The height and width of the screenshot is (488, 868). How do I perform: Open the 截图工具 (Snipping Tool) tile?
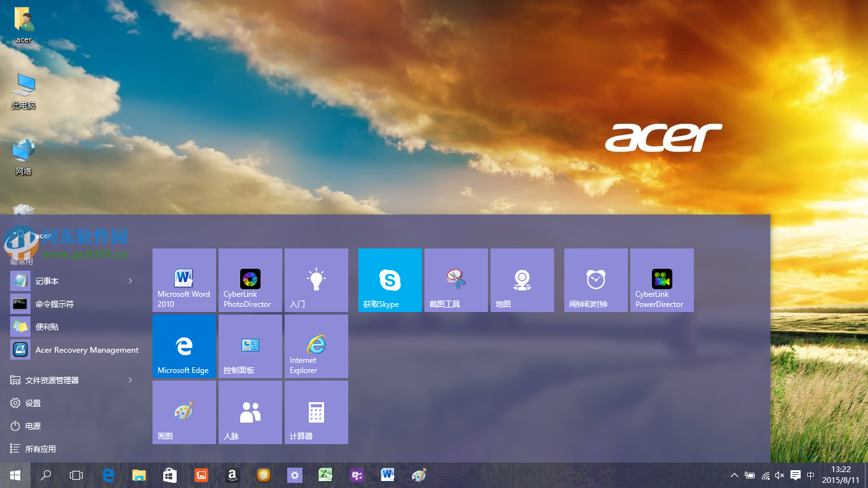click(x=456, y=280)
